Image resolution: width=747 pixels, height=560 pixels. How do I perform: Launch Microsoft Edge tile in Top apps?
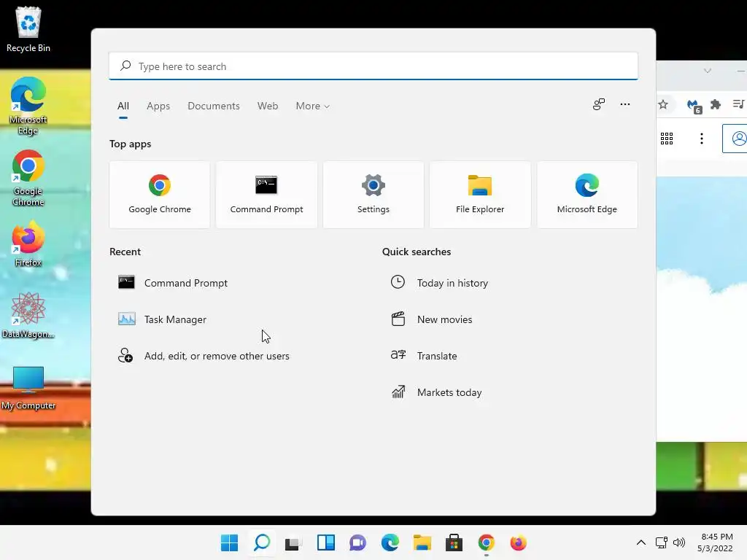pyautogui.click(x=587, y=195)
